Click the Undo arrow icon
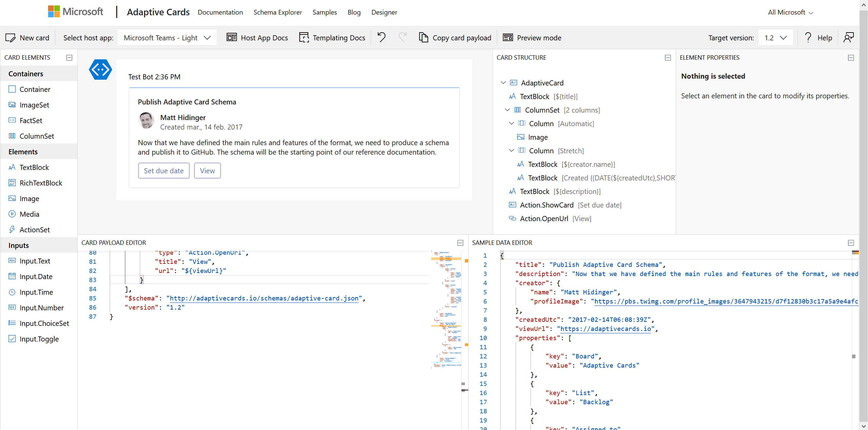868x430 pixels. (382, 37)
